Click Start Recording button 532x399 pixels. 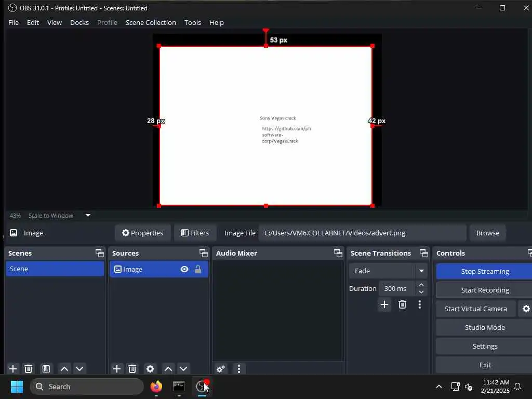point(485,290)
